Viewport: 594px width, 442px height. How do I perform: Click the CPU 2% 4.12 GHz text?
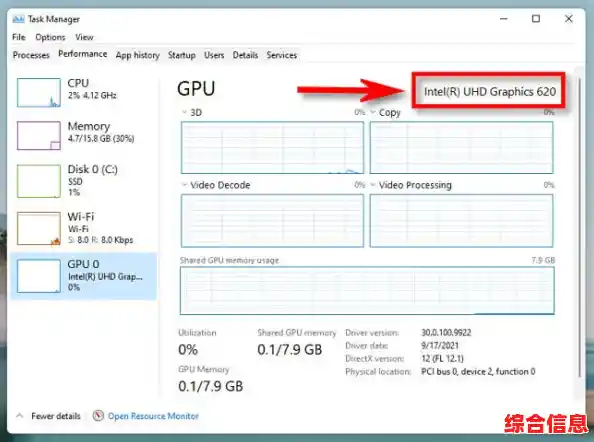click(x=92, y=95)
